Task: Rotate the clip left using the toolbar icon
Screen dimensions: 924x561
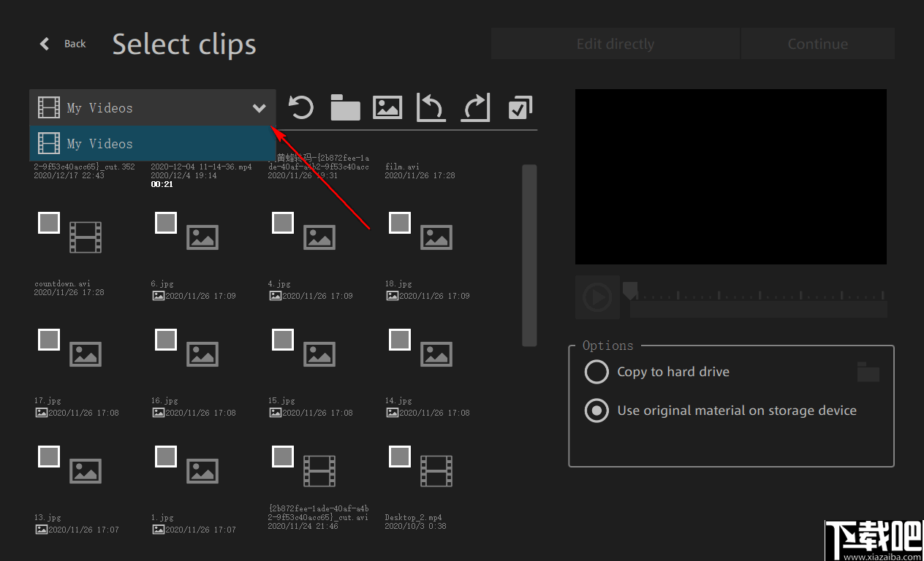Action: [431, 107]
